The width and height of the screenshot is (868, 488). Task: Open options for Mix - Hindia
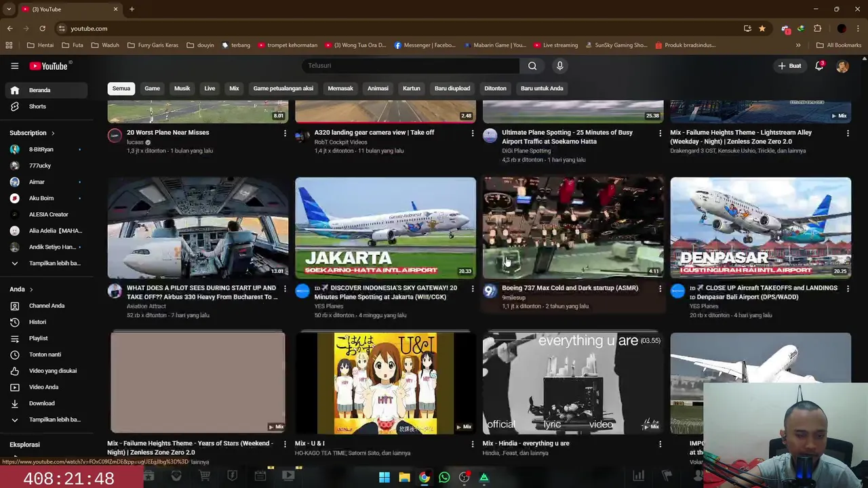(660, 444)
